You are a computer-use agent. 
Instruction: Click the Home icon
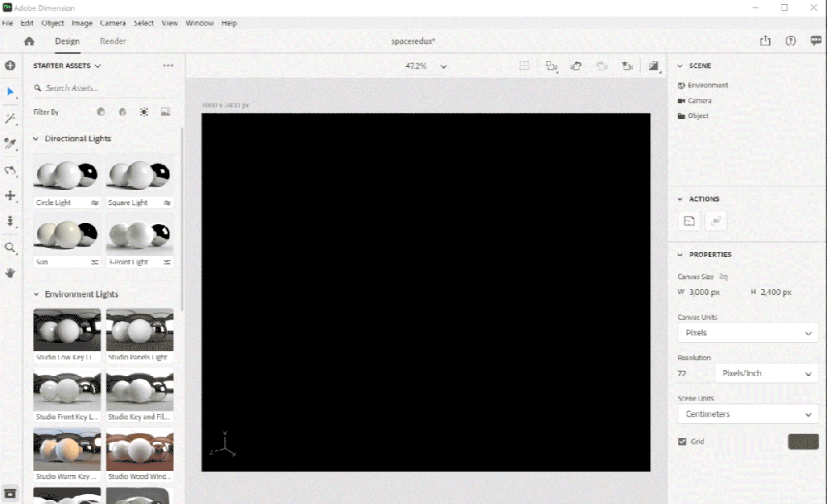click(30, 41)
